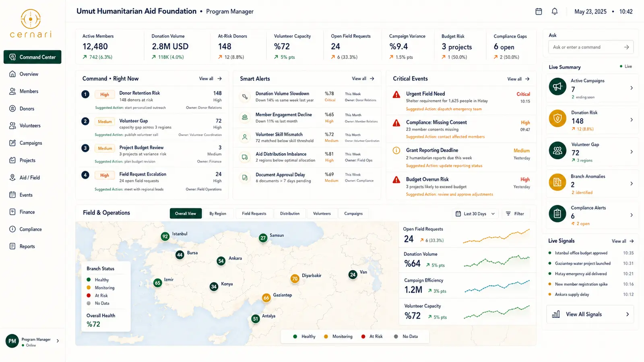The image size is (644, 362).
Task: Click the Gaziantep map marker 66
Action: point(266,298)
